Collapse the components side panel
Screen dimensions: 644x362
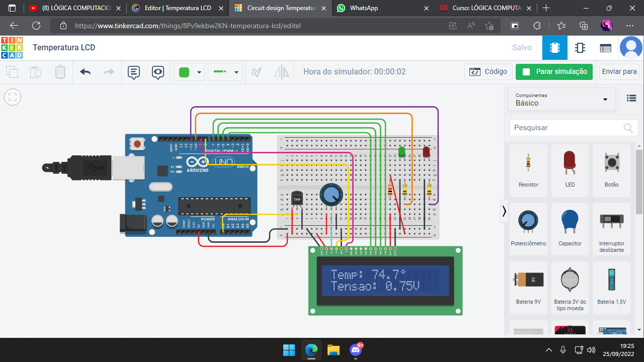[504, 212]
